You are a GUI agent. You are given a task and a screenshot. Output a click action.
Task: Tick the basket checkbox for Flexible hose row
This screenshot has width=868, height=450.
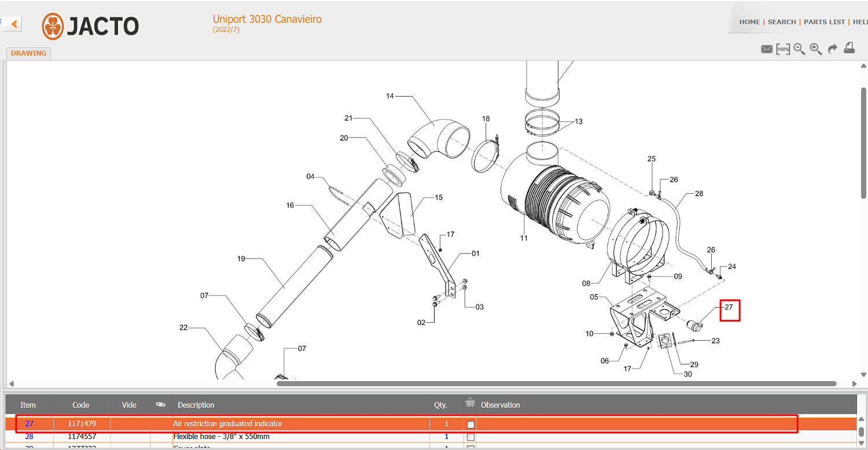(x=470, y=437)
